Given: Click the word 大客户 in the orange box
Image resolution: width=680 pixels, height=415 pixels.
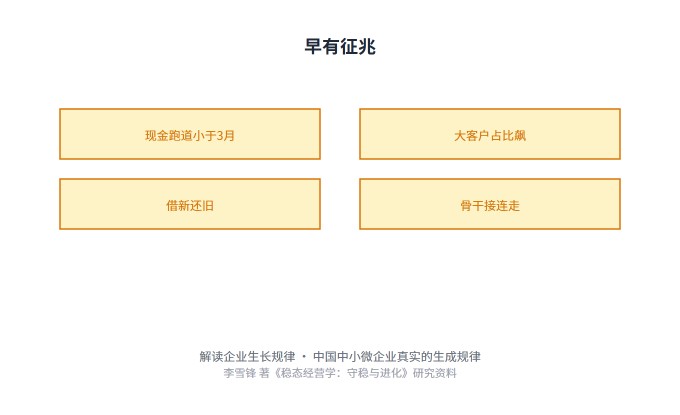Looking at the screenshot, I should click(472, 136).
